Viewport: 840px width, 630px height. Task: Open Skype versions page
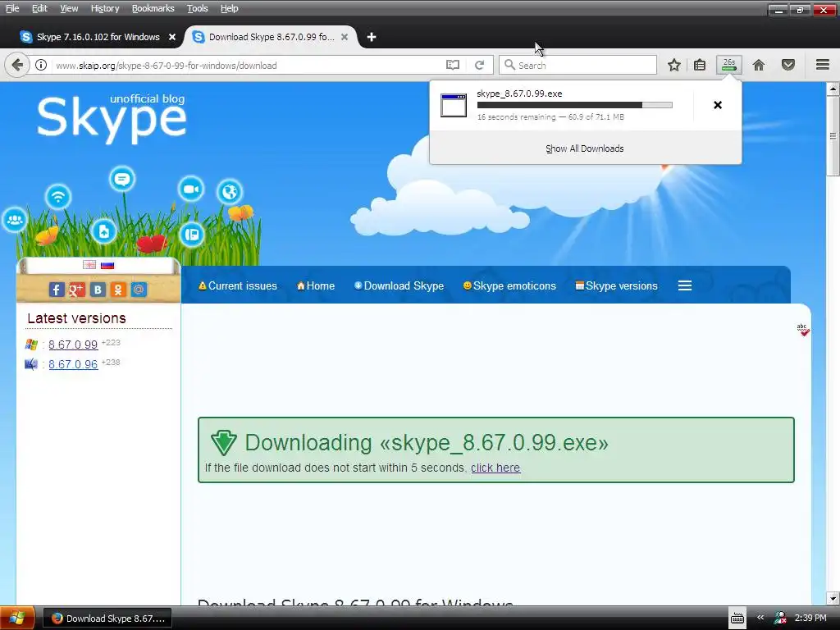click(617, 285)
